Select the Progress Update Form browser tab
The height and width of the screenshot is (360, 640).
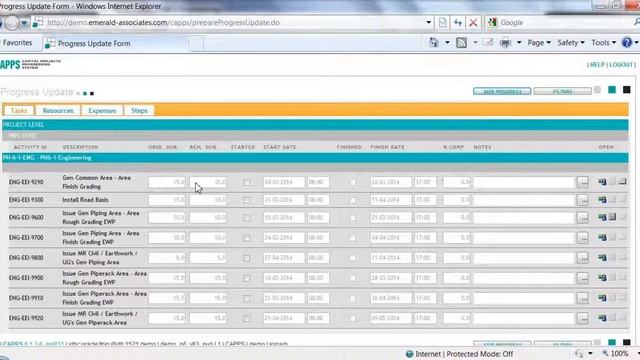[116, 43]
